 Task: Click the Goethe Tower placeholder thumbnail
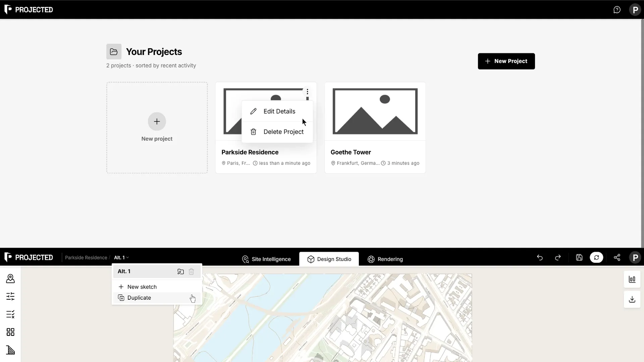[x=375, y=111]
